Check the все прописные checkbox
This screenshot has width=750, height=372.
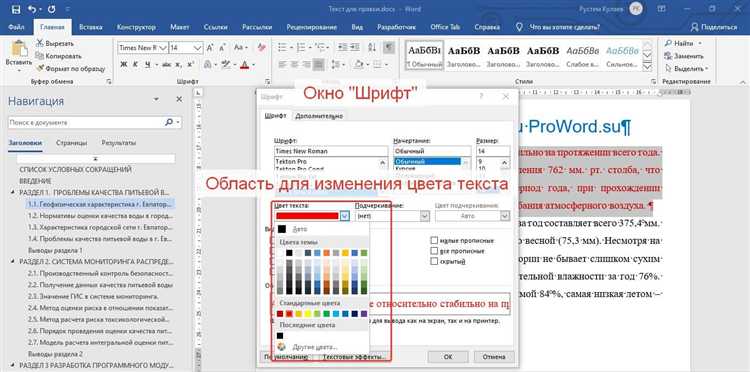(x=434, y=251)
